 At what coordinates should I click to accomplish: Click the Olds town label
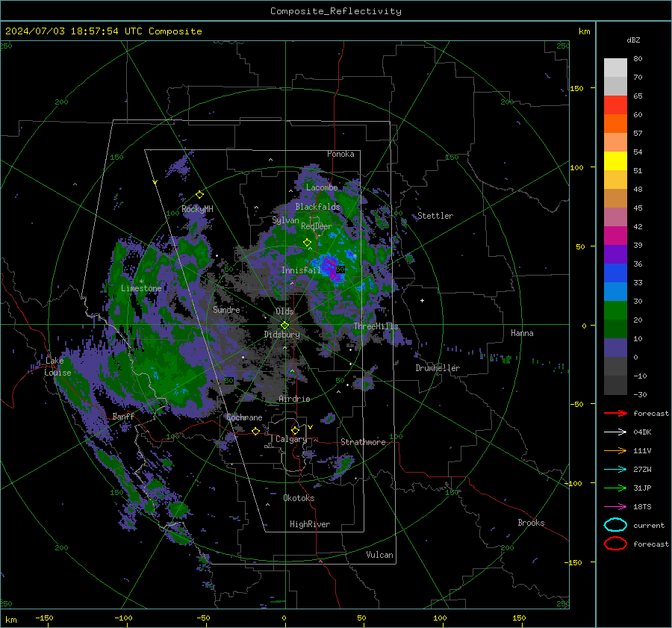[284, 311]
